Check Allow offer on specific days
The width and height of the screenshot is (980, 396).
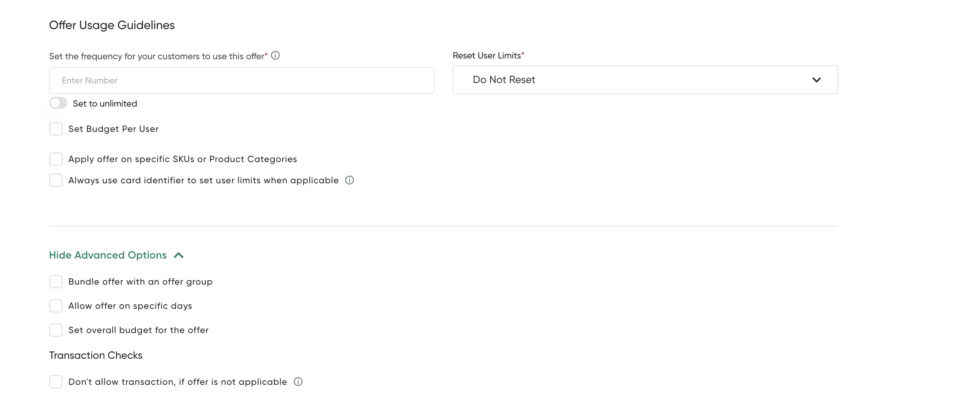(56, 305)
